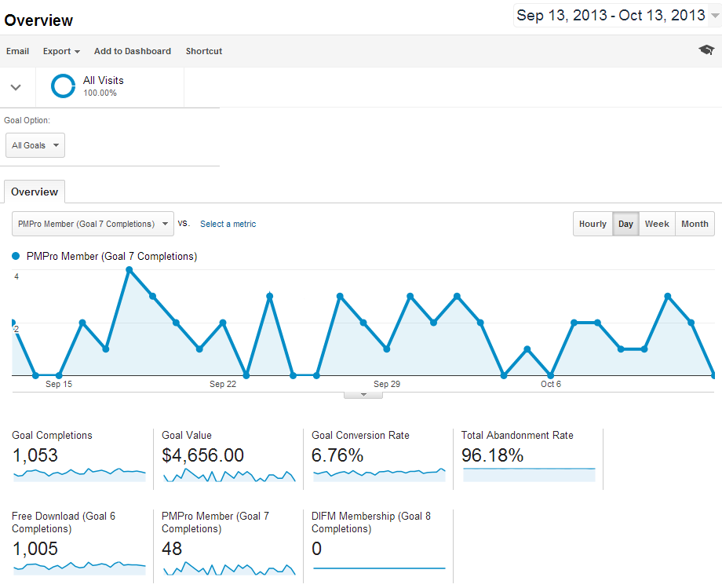
Task: Click the Total Abandonment Rate label
Action: click(x=517, y=435)
